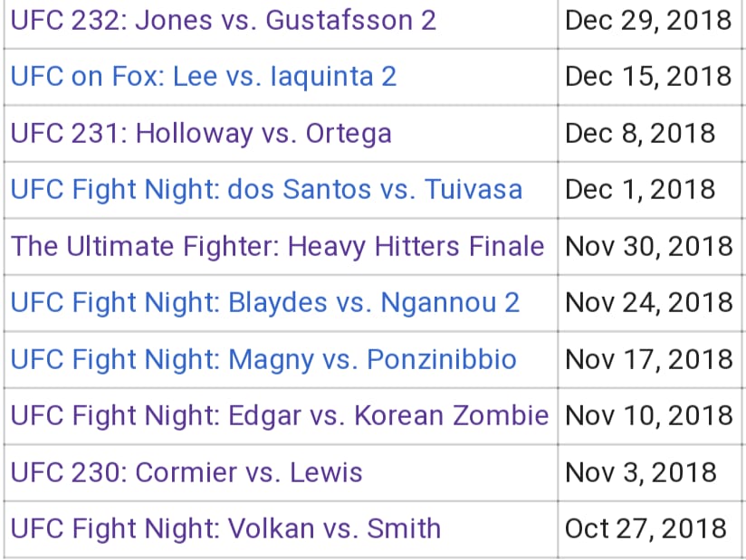Click the Oct 27, 2018 date cell
This screenshot has width=746, height=560.
pos(646,528)
